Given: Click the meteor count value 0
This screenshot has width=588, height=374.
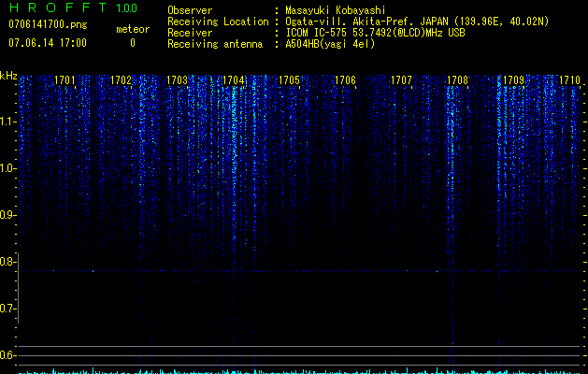Looking at the screenshot, I should [133, 43].
